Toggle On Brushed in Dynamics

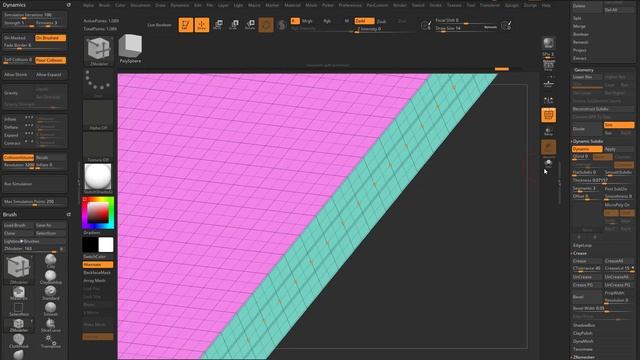(x=50, y=38)
